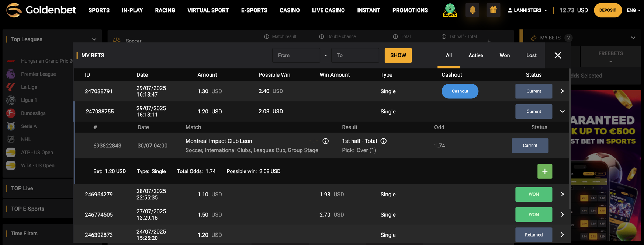Open LANNISTER3 account dropdown

527,10
